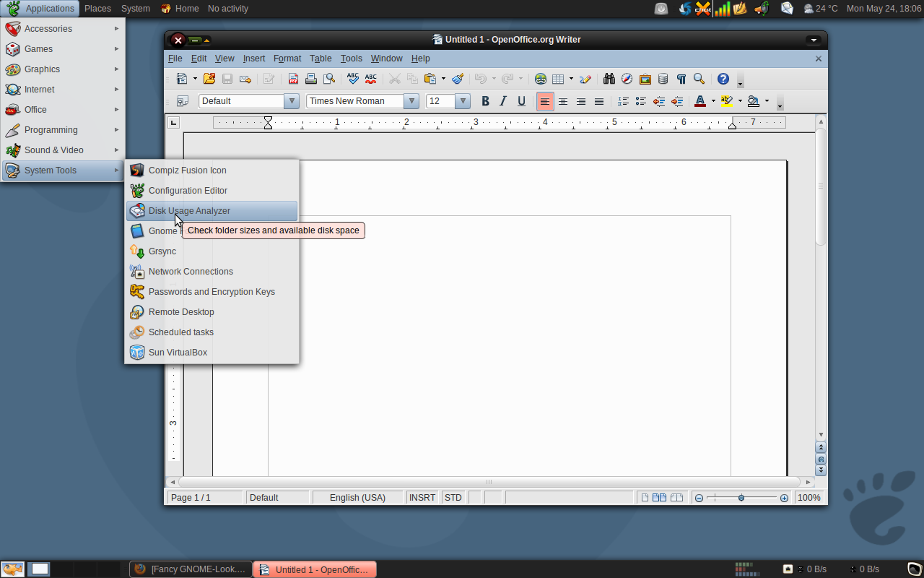Open the font size 12 dropdown
Image resolution: width=924 pixels, height=578 pixels.
pyautogui.click(x=463, y=101)
